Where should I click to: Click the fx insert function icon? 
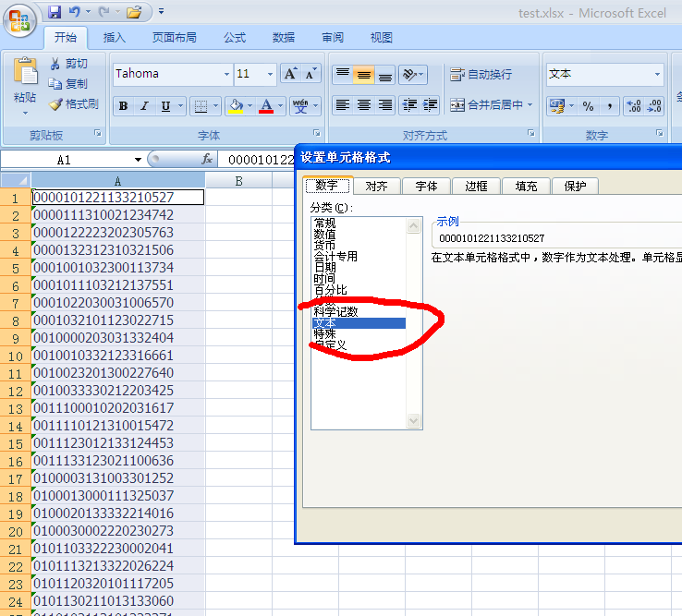[x=207, y=160]
